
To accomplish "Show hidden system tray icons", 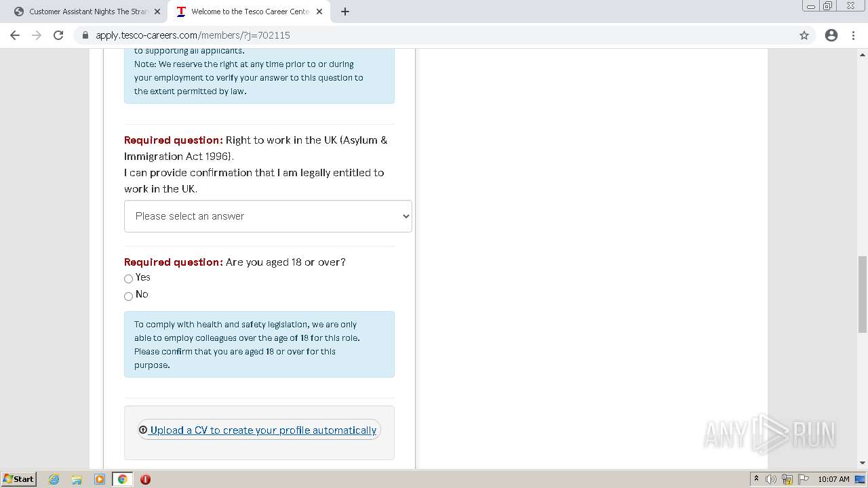I will coord(756,479).
